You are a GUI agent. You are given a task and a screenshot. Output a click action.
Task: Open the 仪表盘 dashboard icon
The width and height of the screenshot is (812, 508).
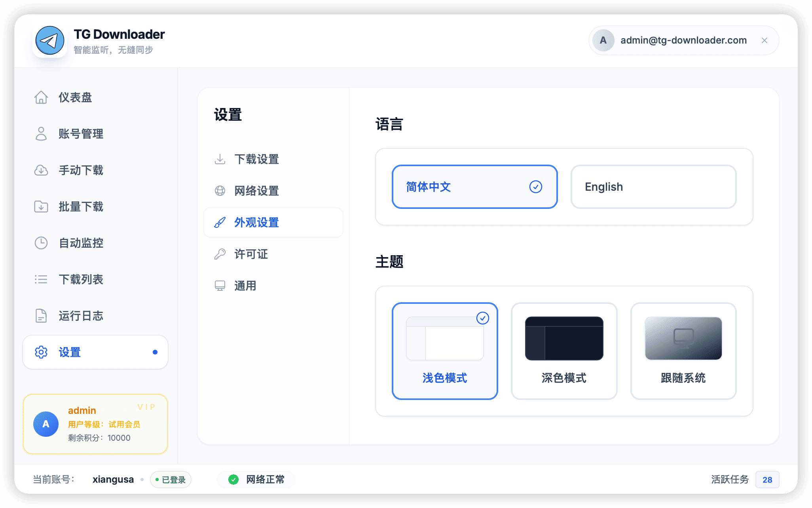coord(41,97)
